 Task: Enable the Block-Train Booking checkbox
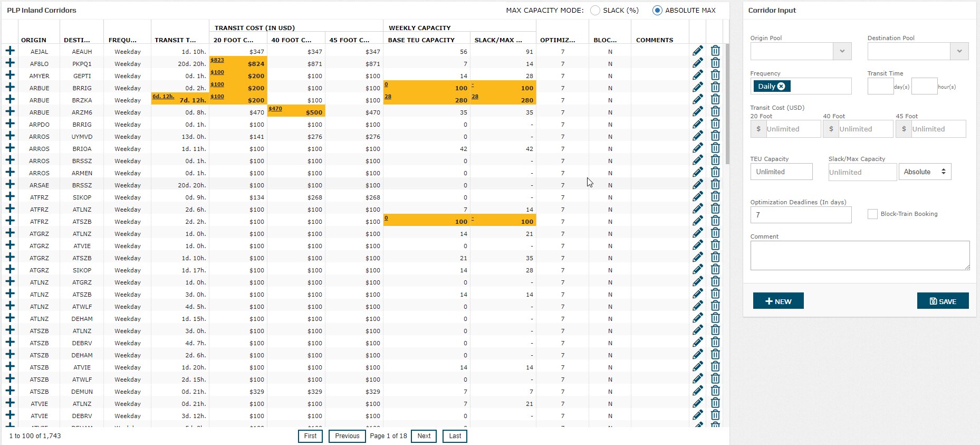pyautogui.click(x=872, y=214)
